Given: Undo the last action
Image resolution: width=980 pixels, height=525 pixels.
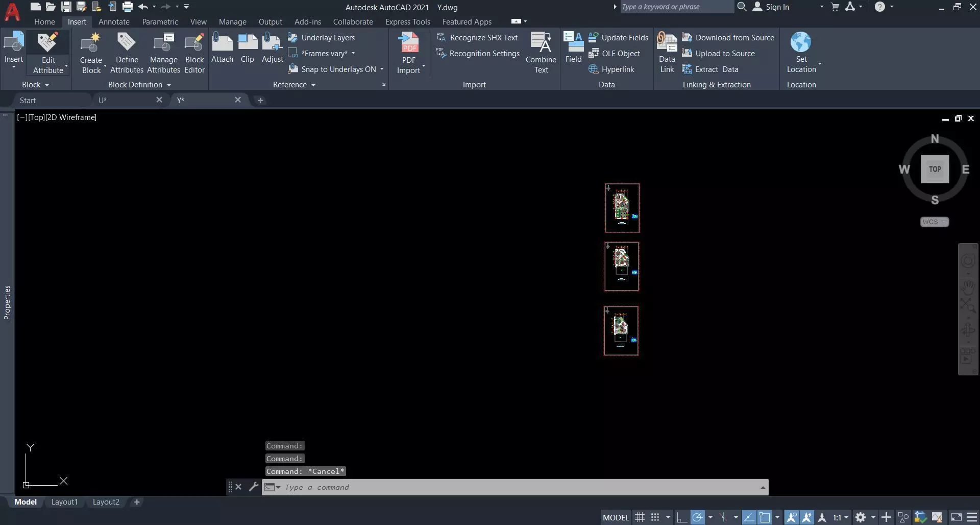Looking at the screenshot, I should point(143,7).
